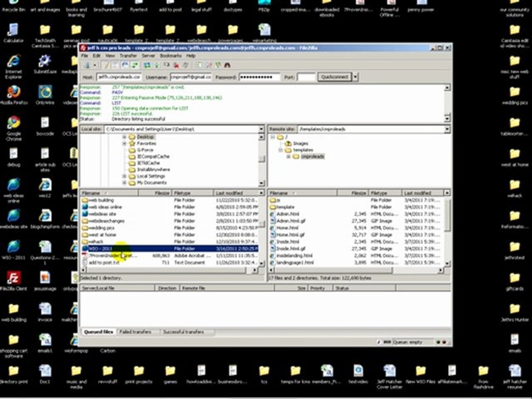Open Mozilla Firefox desktop icon
Image resolution: width=532 pixels, height=399 pixels.
pyautogui.click(x=14, y=95)
